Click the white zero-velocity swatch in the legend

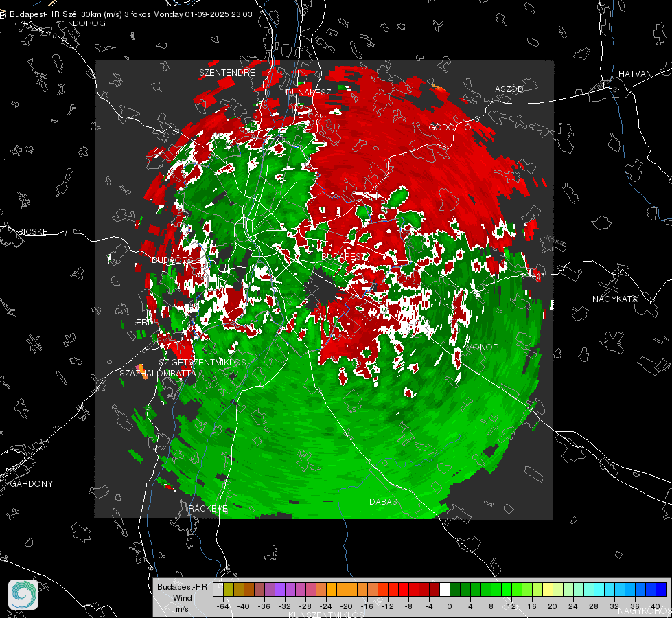tap(445, 590)
